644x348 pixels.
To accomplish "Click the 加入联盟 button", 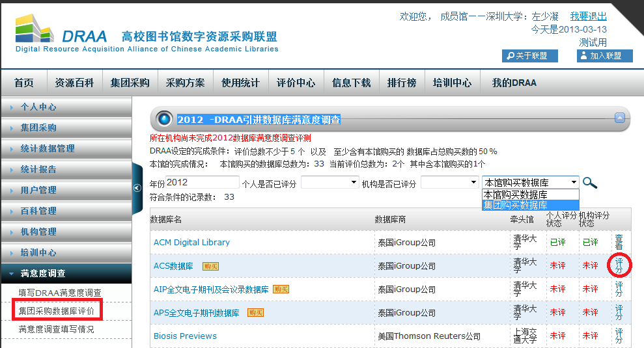I will pyautogui.click(x=604, y=56).
